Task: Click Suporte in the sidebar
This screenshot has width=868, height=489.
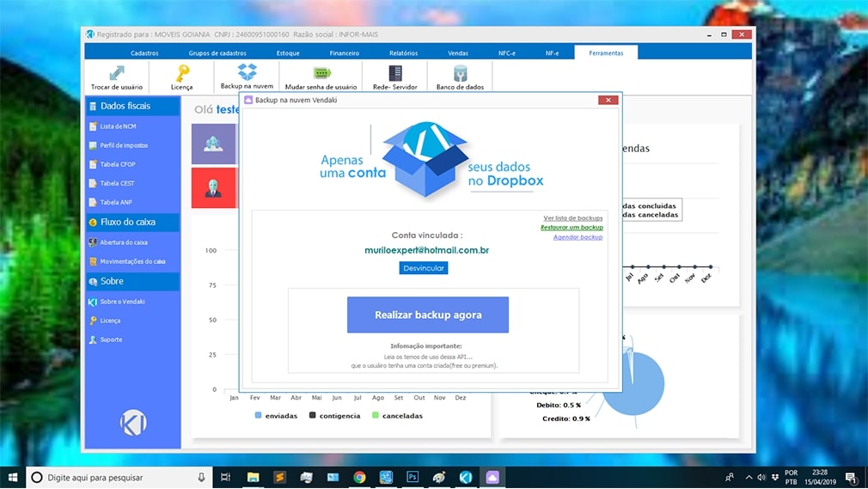Action: click(x=111, y=339)
